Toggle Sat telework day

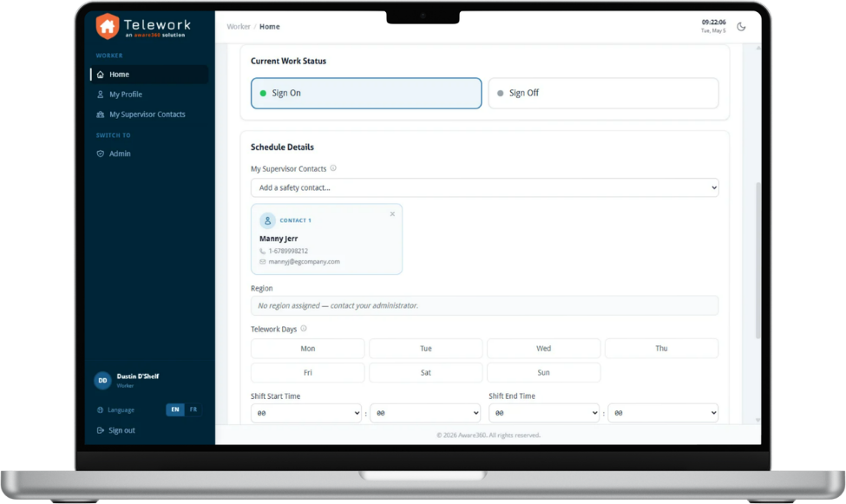(x=426, y=373)
